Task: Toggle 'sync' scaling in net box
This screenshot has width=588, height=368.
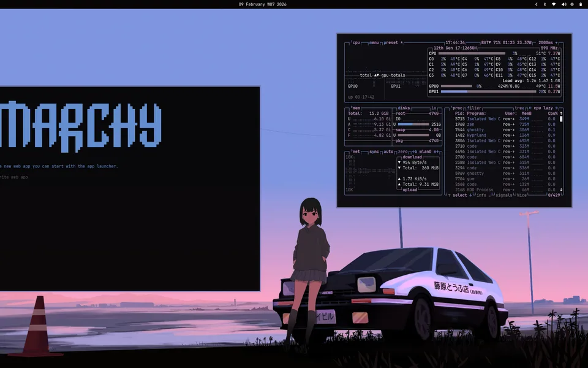Action: pos(374,151)
